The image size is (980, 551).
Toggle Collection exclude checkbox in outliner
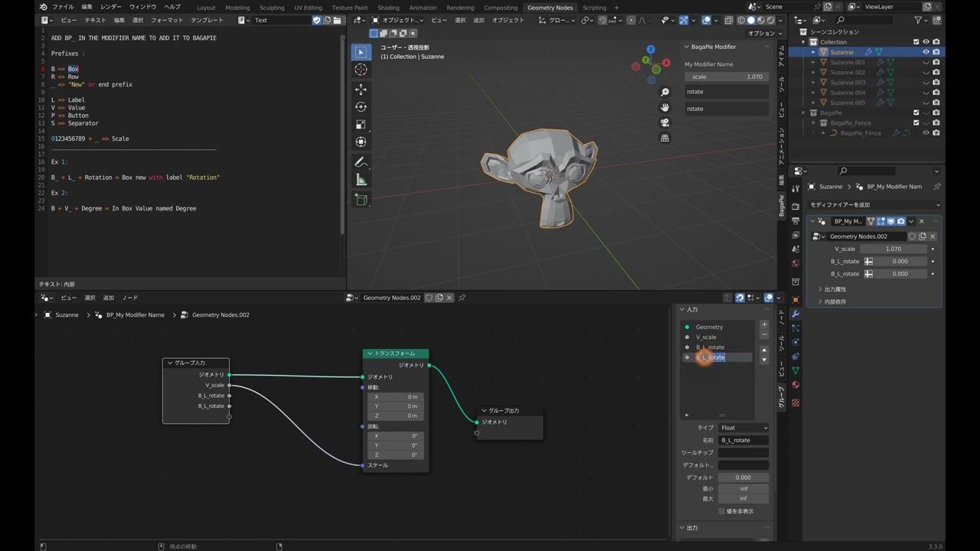tap(916, 42)
